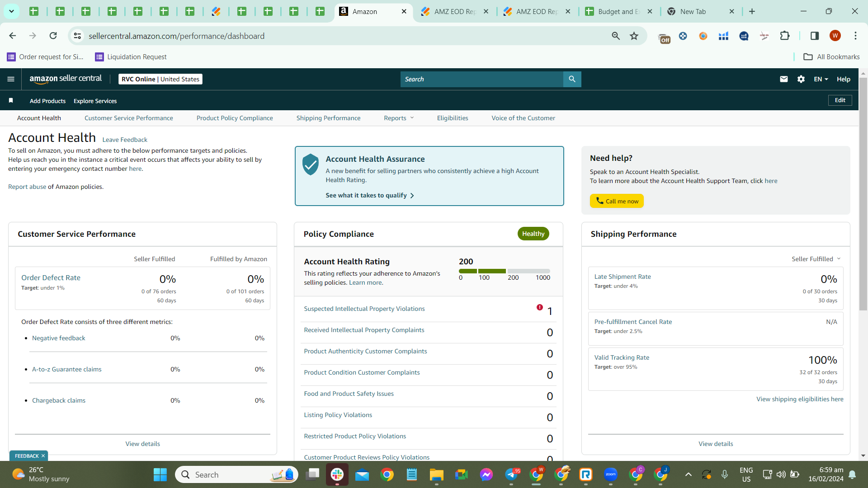The width and height of the screenshot is (868, 488).
Task: Click the Call me now button
Action: (x=617, y=201)
